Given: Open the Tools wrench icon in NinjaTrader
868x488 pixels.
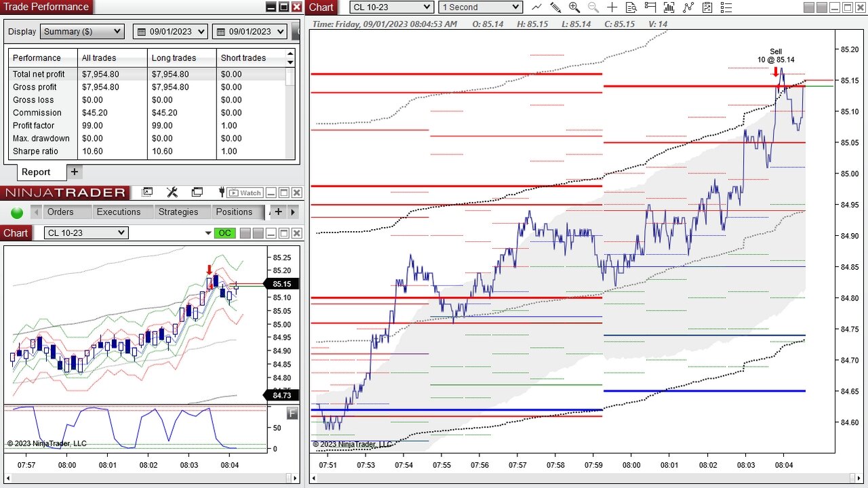Looking at the screenshot, I should (172, 192).
